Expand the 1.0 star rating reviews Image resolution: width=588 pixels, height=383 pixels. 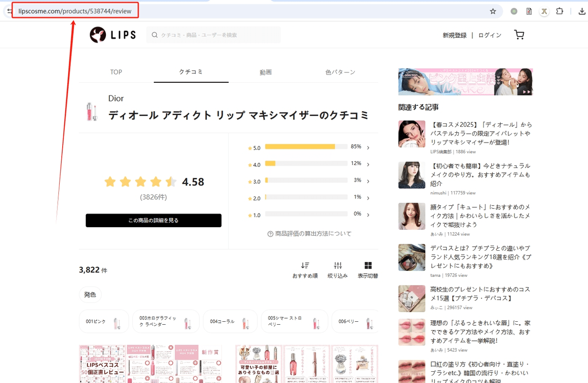[368, 215]
